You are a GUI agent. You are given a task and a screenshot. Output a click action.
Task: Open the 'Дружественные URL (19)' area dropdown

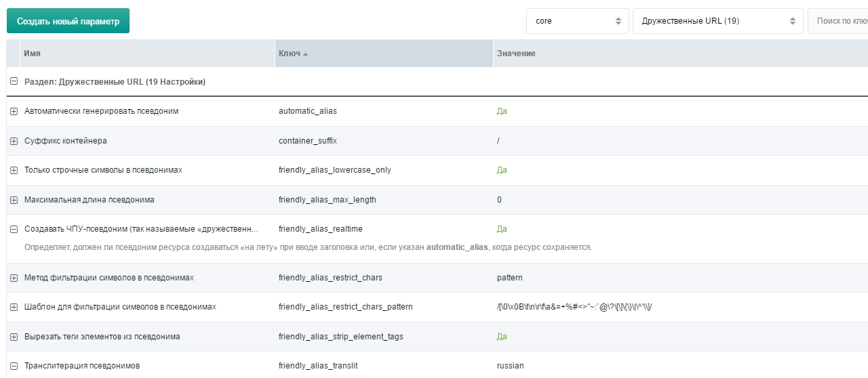click(x=718, y=21)
